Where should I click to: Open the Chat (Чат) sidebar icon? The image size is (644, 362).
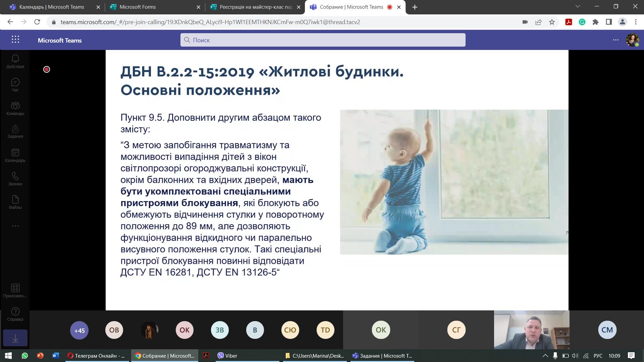[15, 85]
